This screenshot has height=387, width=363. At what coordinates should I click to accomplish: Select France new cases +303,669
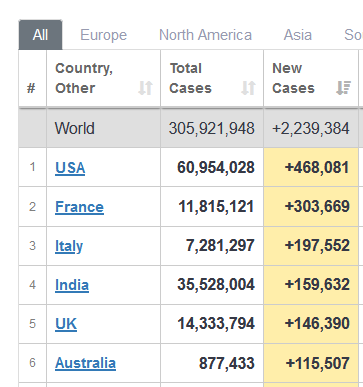click(317, 206)
